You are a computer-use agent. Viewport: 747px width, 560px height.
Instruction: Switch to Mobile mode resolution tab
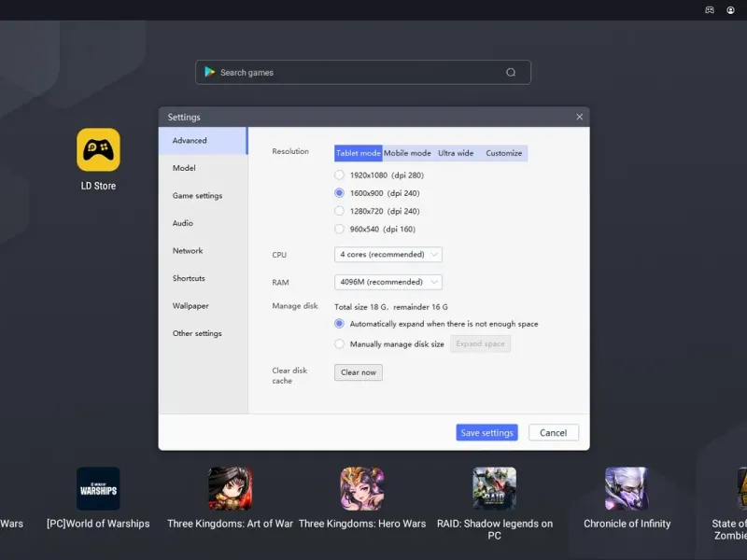(x=407, y=153)
